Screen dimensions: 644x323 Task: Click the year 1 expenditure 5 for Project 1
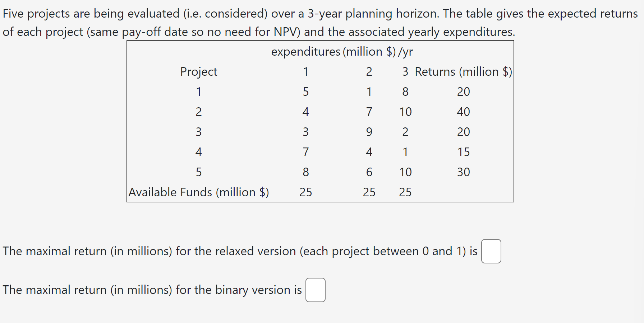(x=305, y=92)
